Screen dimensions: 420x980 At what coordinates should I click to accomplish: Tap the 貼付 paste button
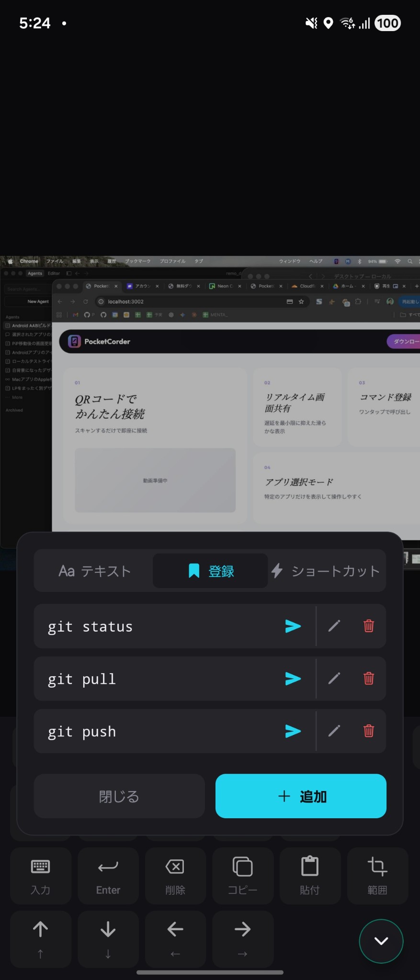click(x=310, y=876)
